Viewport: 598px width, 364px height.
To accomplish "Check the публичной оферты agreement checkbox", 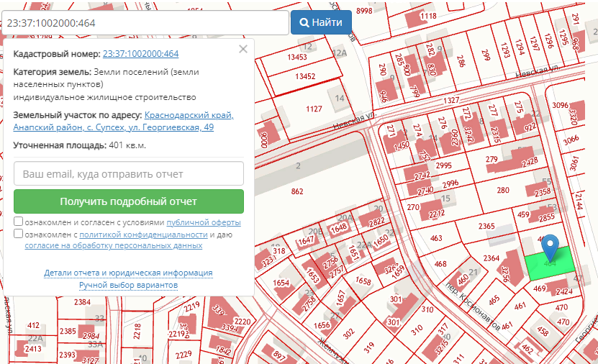I will click(x=18, y=222).
